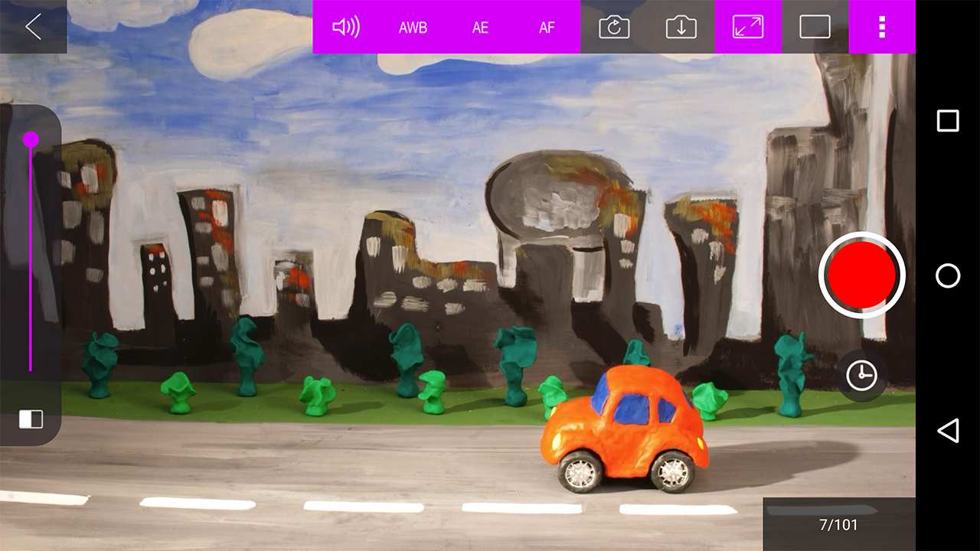Open the import image camera icon
The width and height of the screenshot is (980, 551).
click(x=681, y=27)
